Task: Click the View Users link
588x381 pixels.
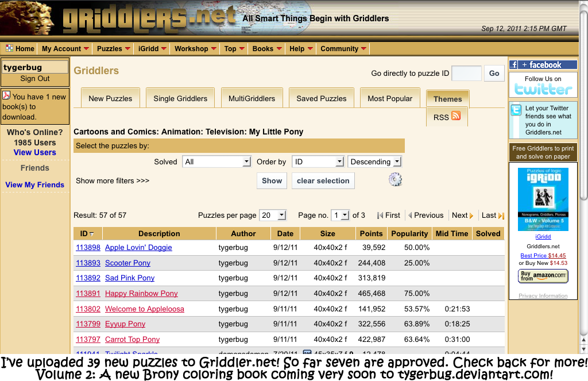Action: click(x=35, y=152)
